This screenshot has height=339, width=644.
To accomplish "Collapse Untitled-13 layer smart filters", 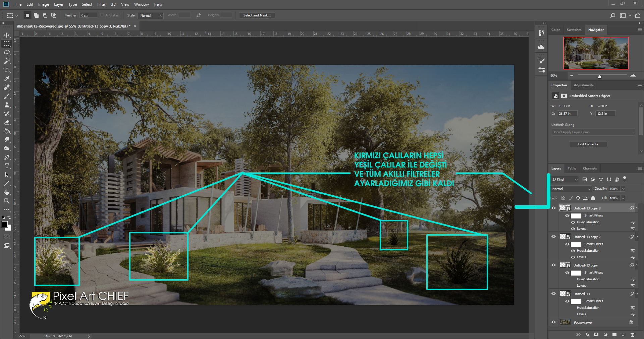I will click(637, 294).
